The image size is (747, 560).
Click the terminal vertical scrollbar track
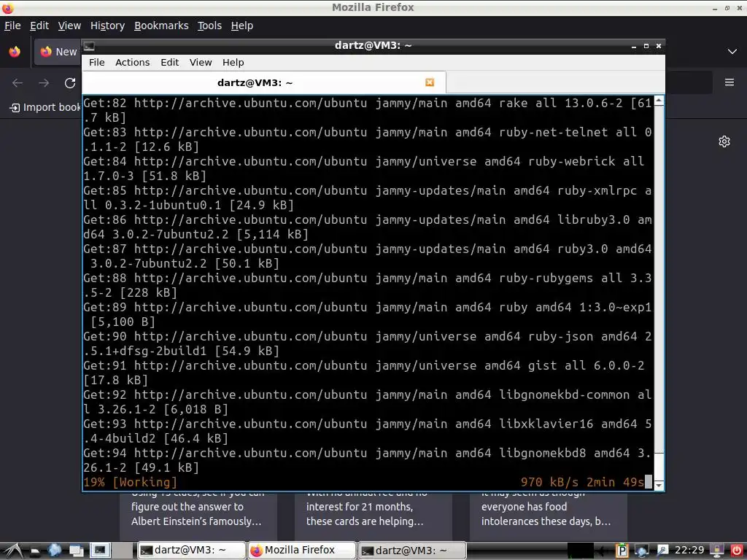659,293
